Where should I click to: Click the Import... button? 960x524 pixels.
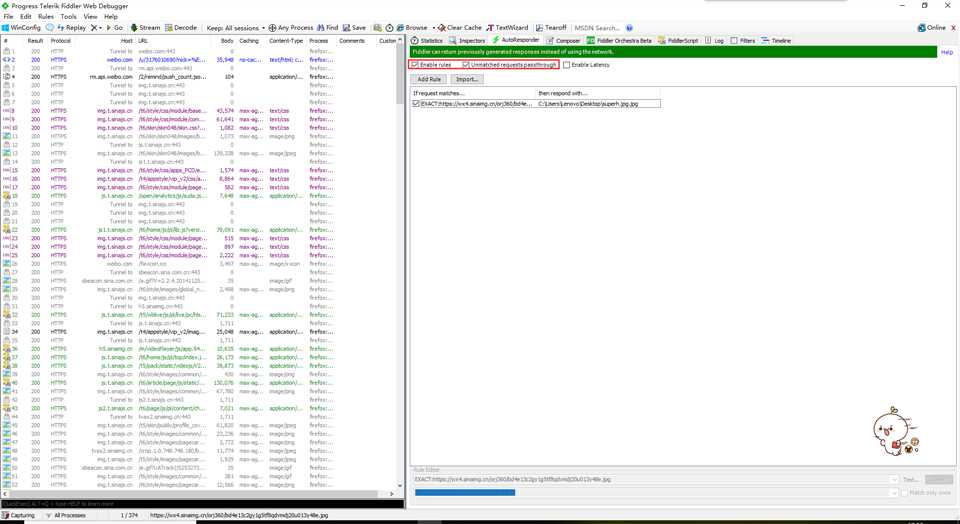[467, 80]
